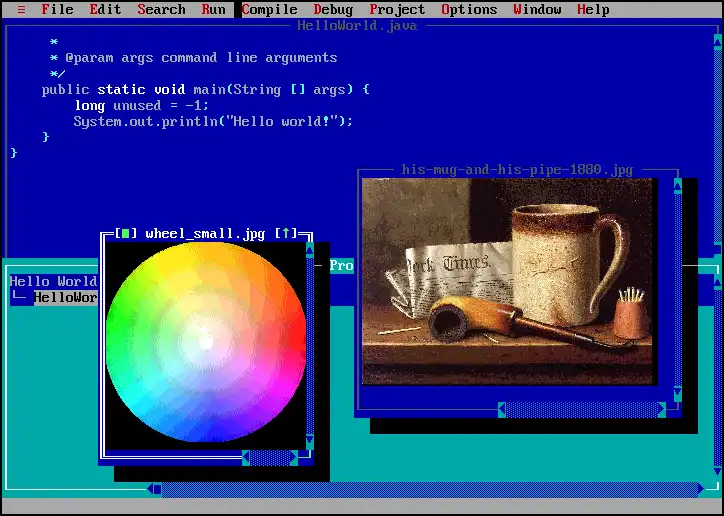Click the right arrow of Project window horizontal scrollbar
The height and width of the screenshot is (516, 724).
[701, 489]
